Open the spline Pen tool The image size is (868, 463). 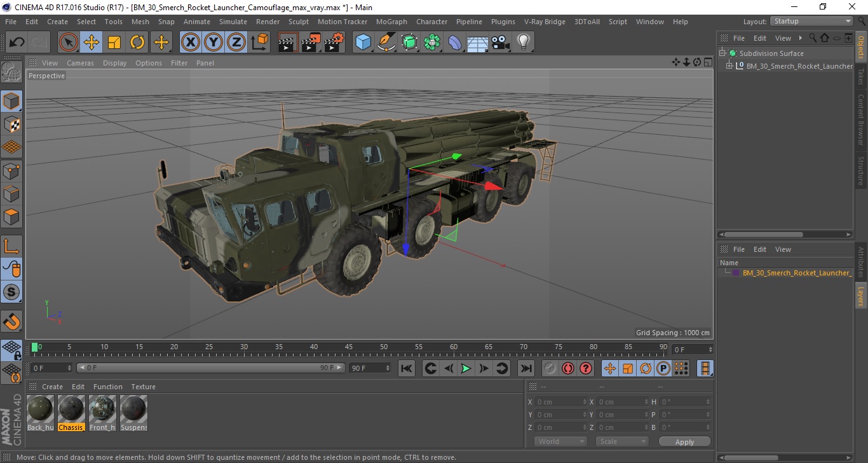386,43
